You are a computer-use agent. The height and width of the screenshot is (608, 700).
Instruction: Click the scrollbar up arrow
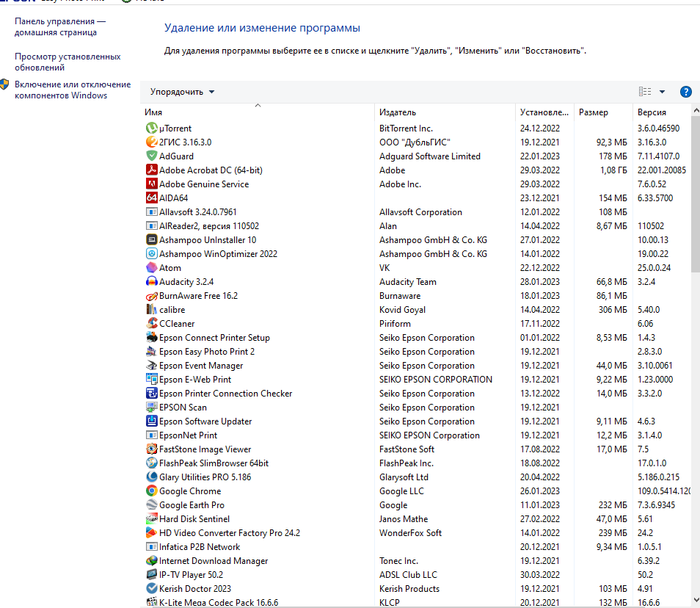pyautogui.click(x=696, y=110)
